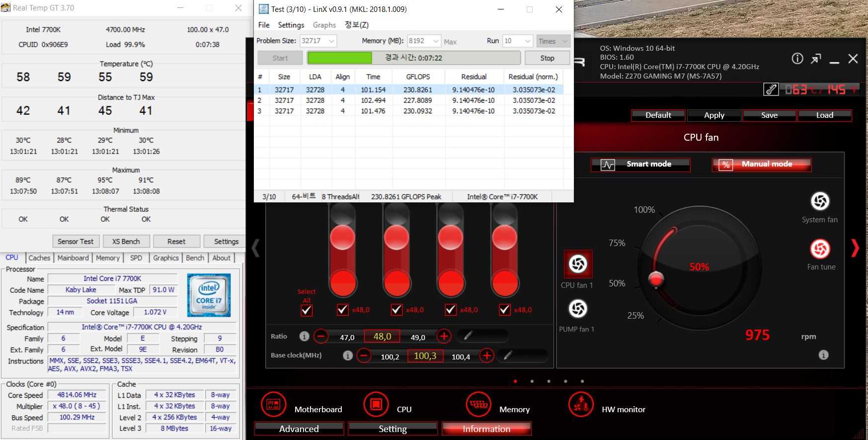Expand the Run count dropdown
This screenshot has width=868, height=440.
(528, 41)
